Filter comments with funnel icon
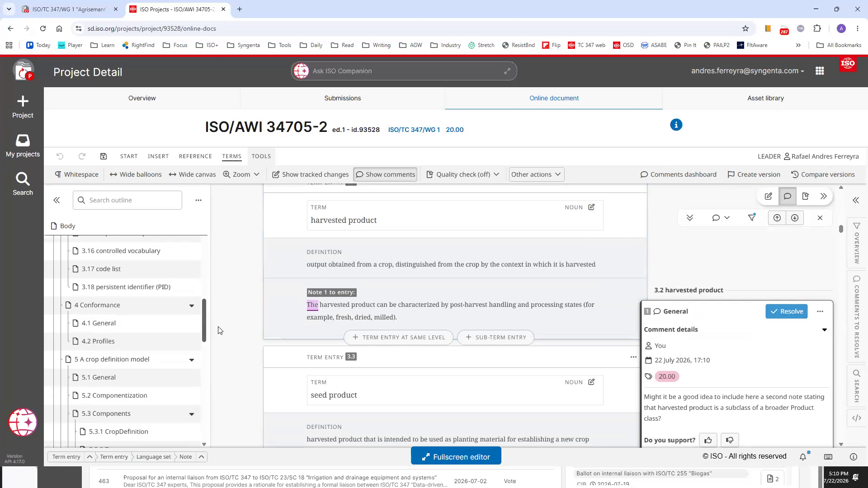This screenshot has height=488, width=868. coord(752,218)
